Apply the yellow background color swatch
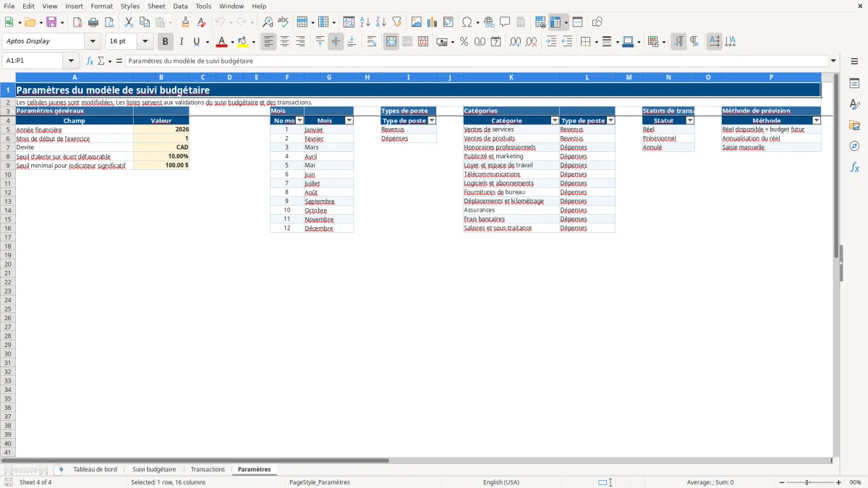868x488 pixels. point(242,42)
